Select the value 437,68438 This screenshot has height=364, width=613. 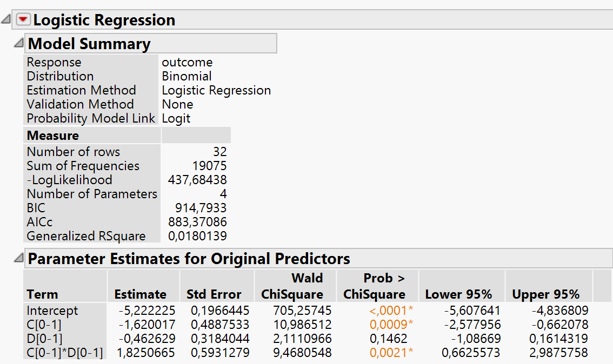tap(197, 180)
